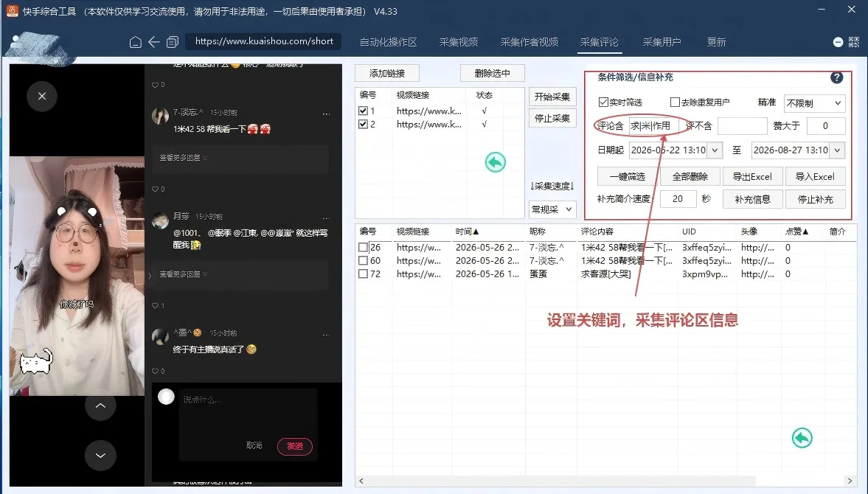Click the scrollbar right arrow in results

click(850, 481)
